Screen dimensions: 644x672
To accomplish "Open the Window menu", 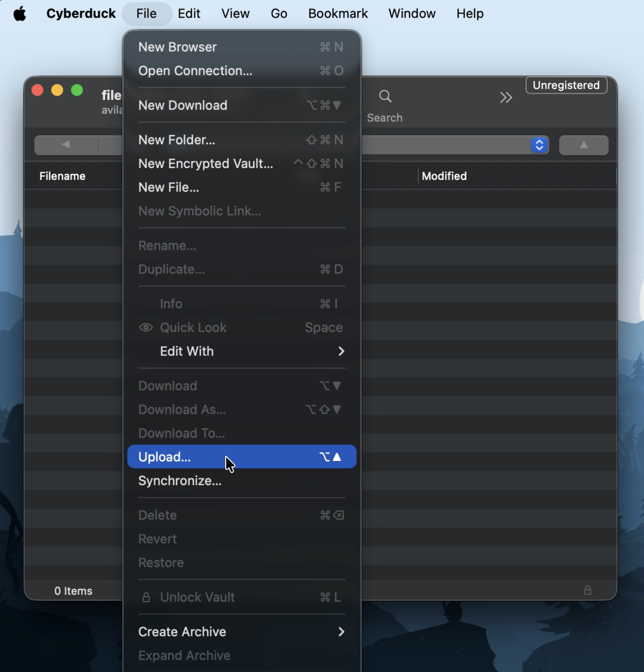I will coord(412,14).
